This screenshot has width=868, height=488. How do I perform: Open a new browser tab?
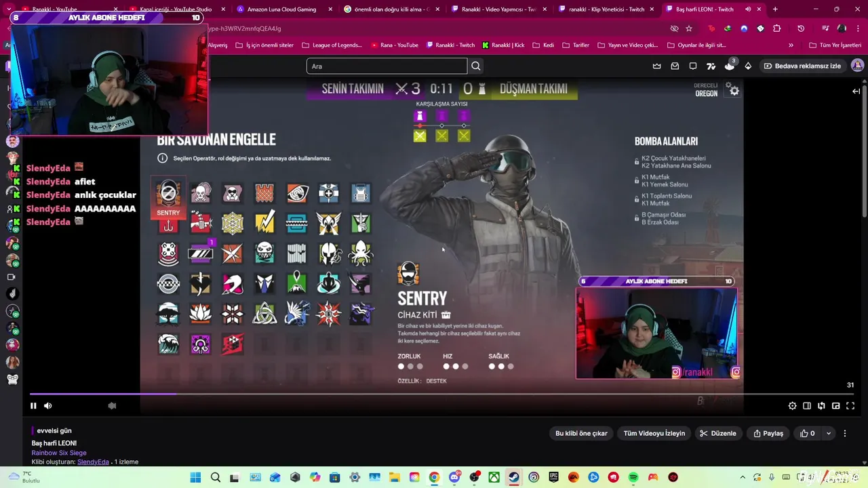pyautogui.click(x=775, y=9)
